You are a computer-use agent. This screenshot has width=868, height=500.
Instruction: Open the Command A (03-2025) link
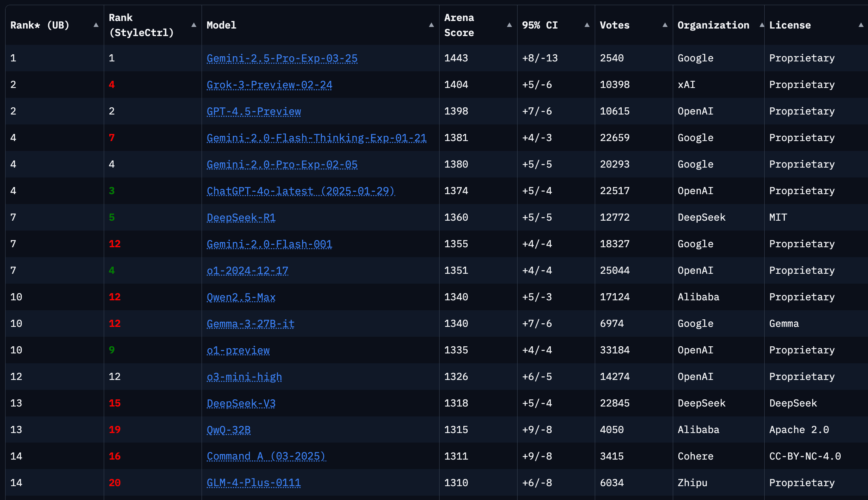(266, 456)
